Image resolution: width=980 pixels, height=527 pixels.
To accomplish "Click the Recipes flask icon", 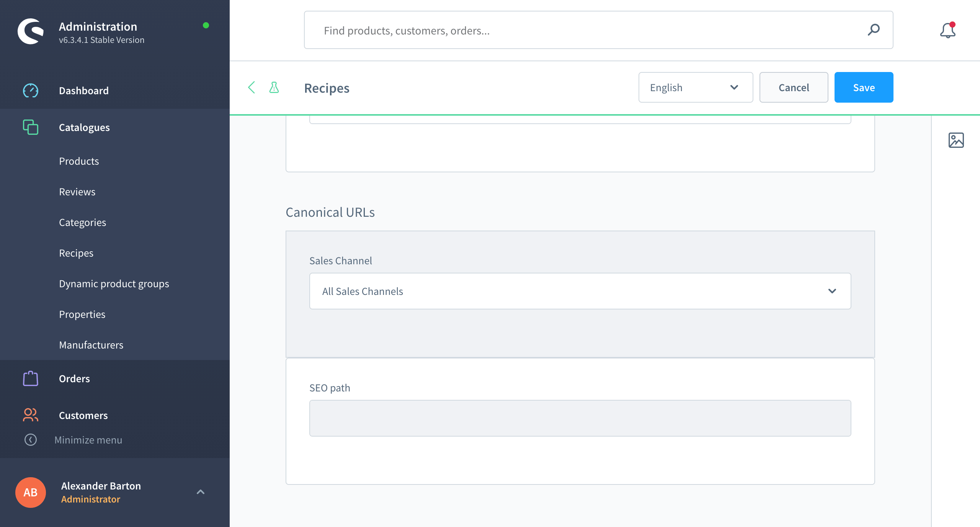I will 274,88.
